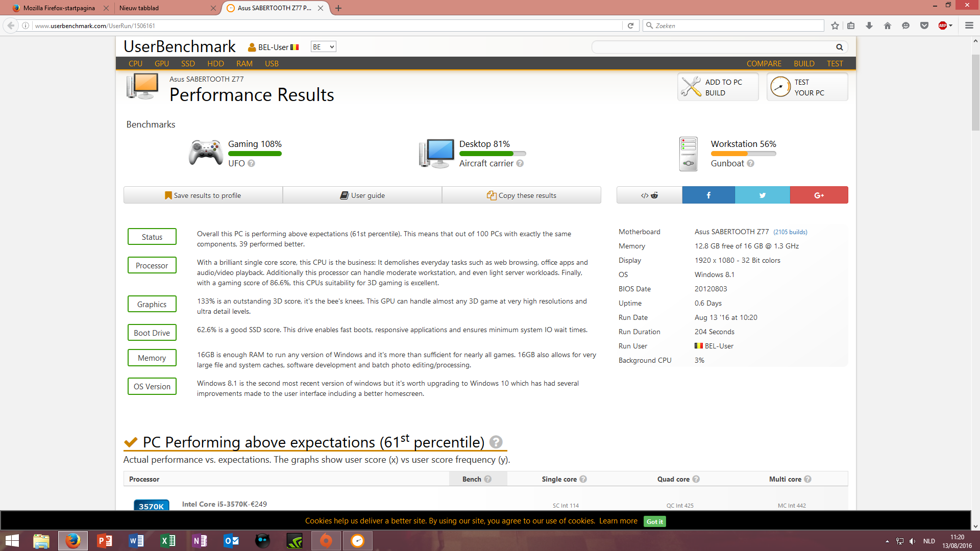Open BEL-User profile link in header
This screenshot has height=551, width=980.
[273, 47]
